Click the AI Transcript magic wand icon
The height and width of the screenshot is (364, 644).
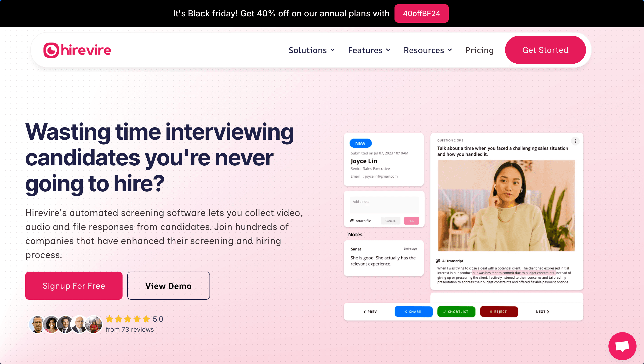[438, 261]
